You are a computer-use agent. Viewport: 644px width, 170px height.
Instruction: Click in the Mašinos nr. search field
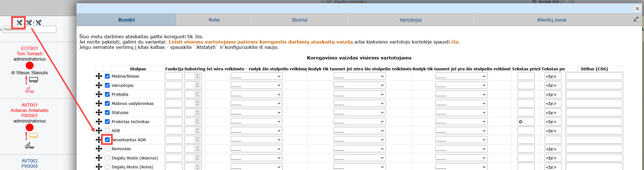(30, 29)
